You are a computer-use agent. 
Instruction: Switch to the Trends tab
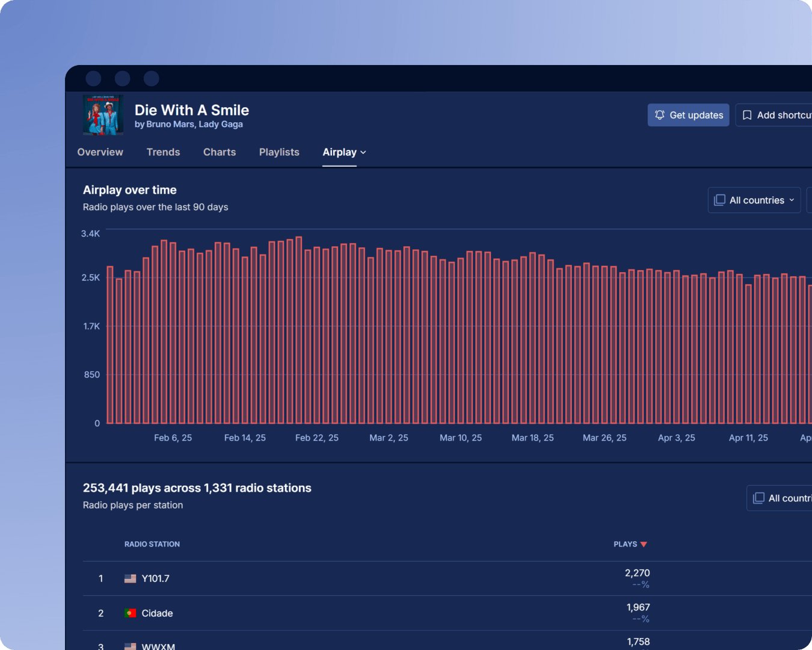click(163, 152)
